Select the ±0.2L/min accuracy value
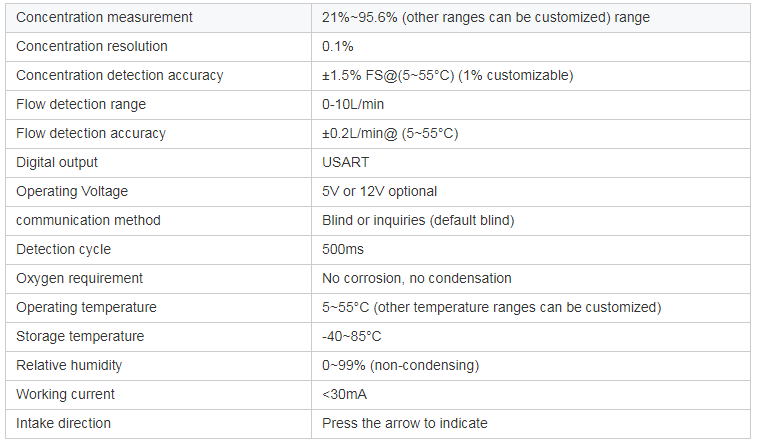Image resolution: width=757 pixels, height=443 pixels. pyautogui.click(x=390, y=134)
